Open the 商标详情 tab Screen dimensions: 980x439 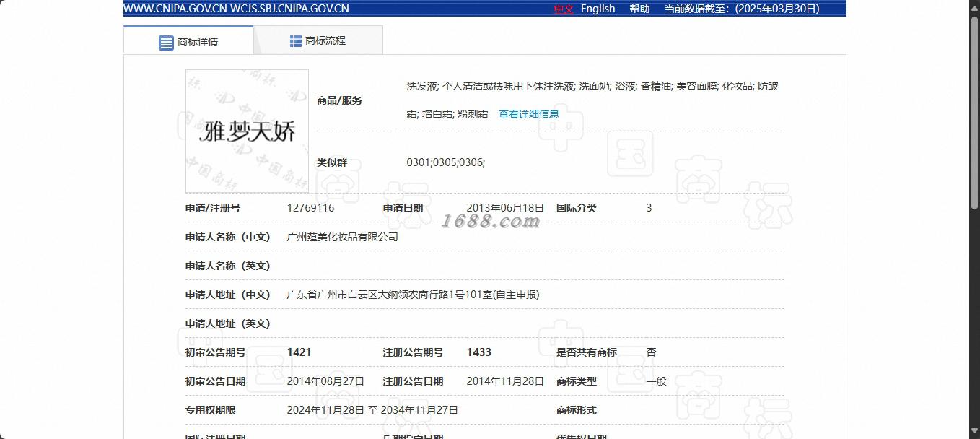pyautogui.click(x=188, y=41)
